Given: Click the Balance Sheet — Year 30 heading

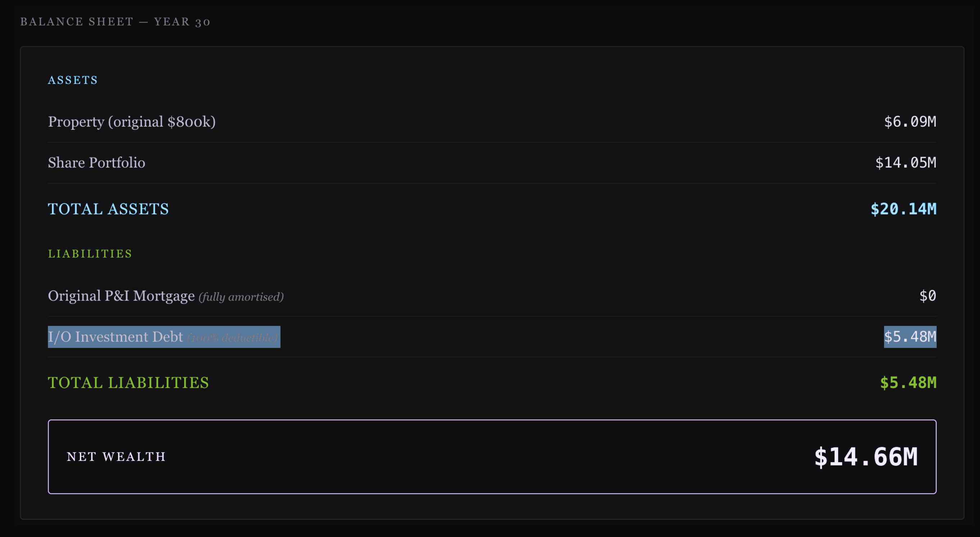Looking at the screenshot, I should 115,22.
